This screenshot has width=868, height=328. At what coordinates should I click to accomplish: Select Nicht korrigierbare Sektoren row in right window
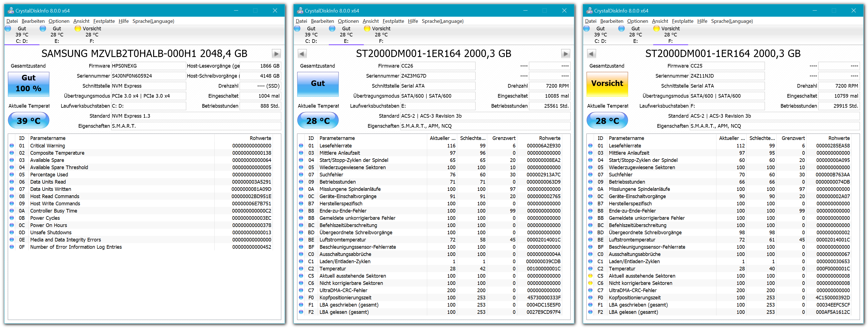click(719, 283)
